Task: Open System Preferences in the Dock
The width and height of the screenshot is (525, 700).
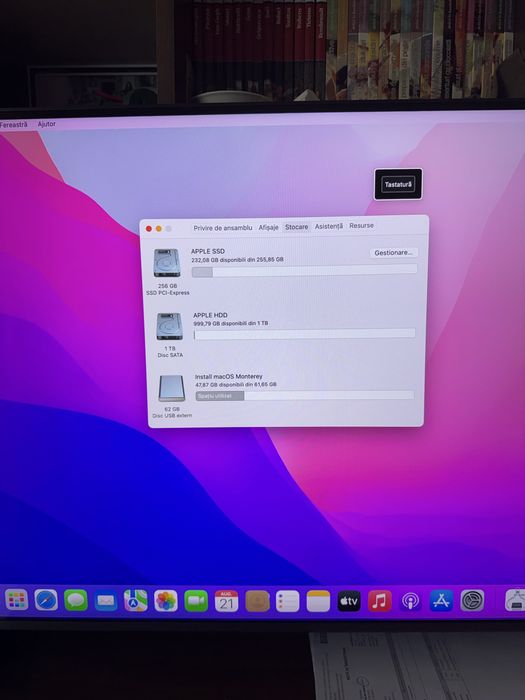Action: point(472,600)
